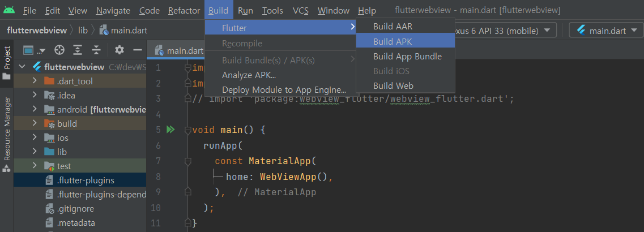Click line number 6 in gutter
The image size is (644, 232).
158,146
